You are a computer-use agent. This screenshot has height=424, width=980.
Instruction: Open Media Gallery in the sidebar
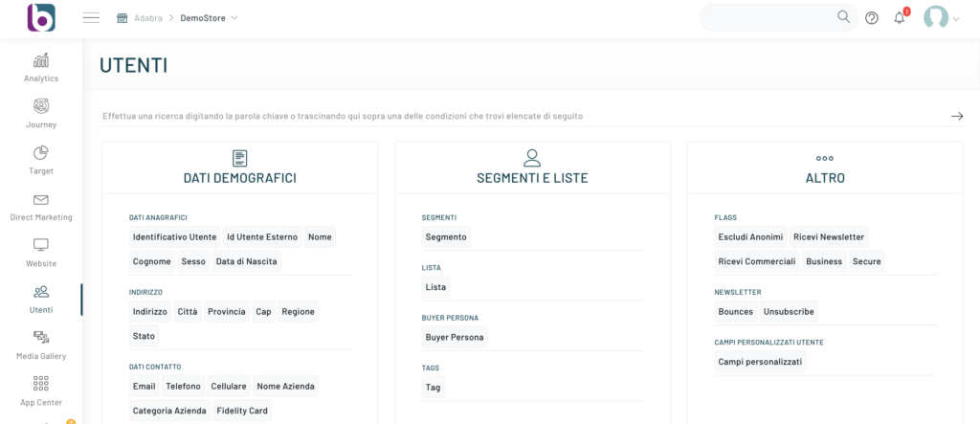(x=41, y=337)
